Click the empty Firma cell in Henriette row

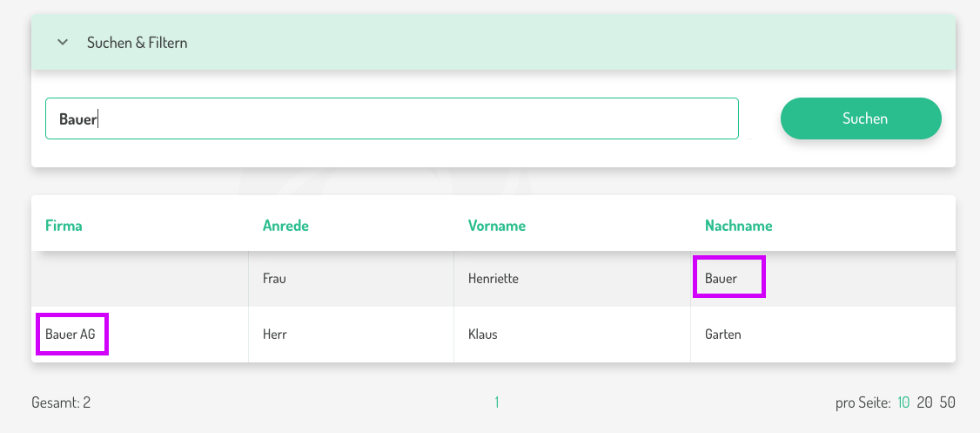click(139, 279)
